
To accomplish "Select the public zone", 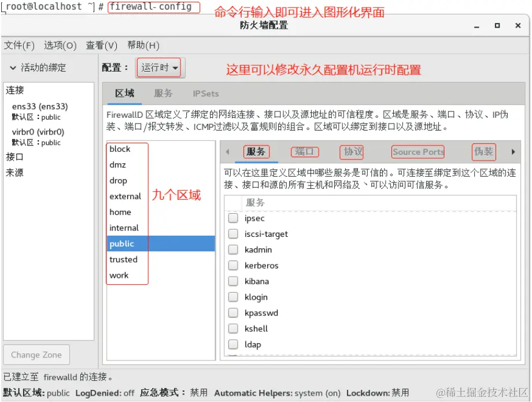I will pyautogui.click(x=161, y=244).
